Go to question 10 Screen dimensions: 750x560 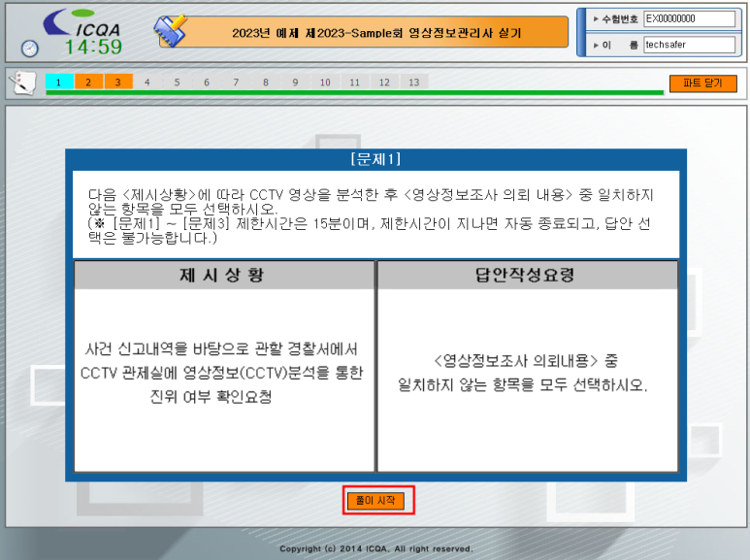click(x=325, y=82)
